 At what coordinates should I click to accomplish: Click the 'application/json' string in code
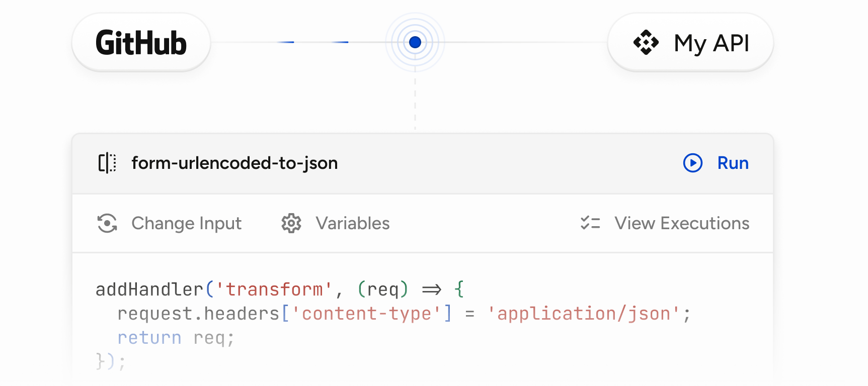click(x=583, y=314)
